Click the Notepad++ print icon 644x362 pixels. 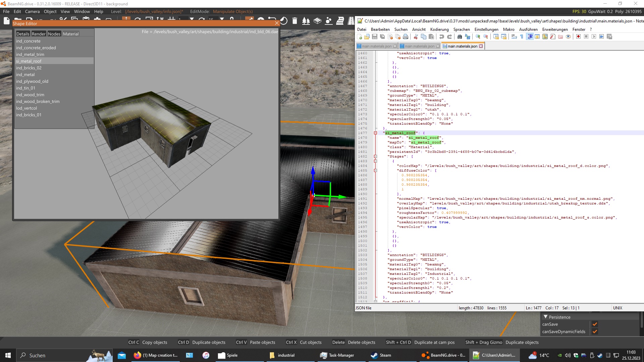(x=406, y=37)
